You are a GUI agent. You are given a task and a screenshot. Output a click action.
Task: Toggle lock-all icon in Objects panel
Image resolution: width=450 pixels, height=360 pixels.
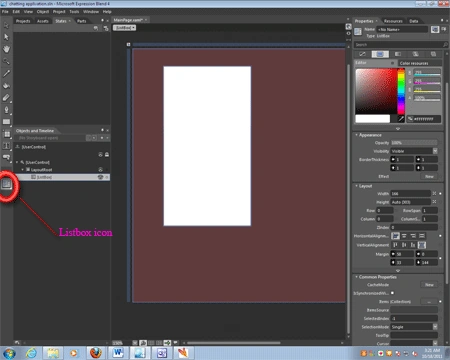pos(107,155)
